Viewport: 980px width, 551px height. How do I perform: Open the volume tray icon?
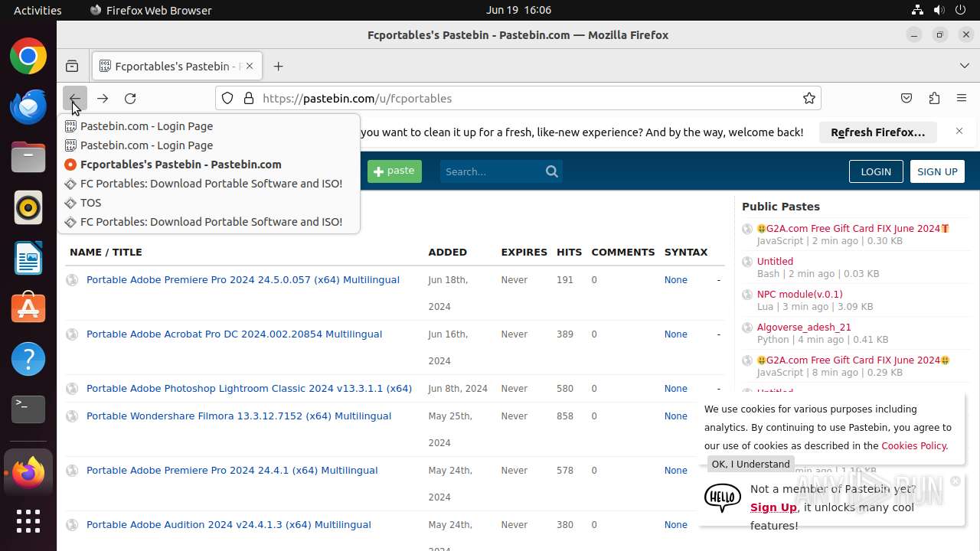939,10
